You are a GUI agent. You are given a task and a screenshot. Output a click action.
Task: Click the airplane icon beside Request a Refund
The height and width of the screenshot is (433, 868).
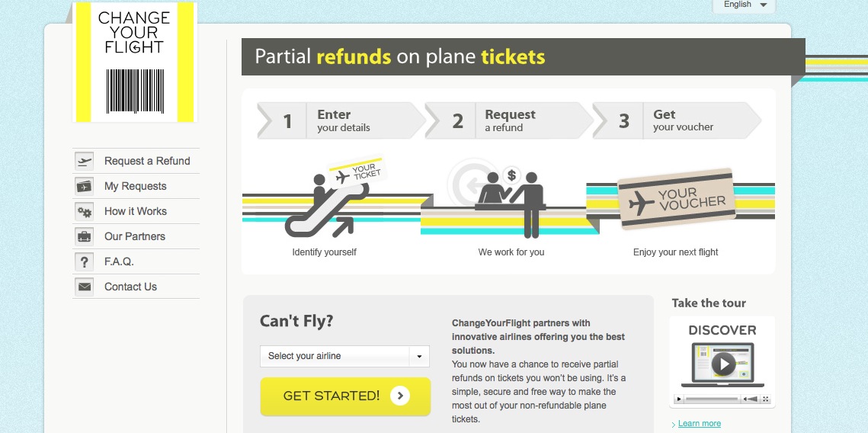click(84, 161)
